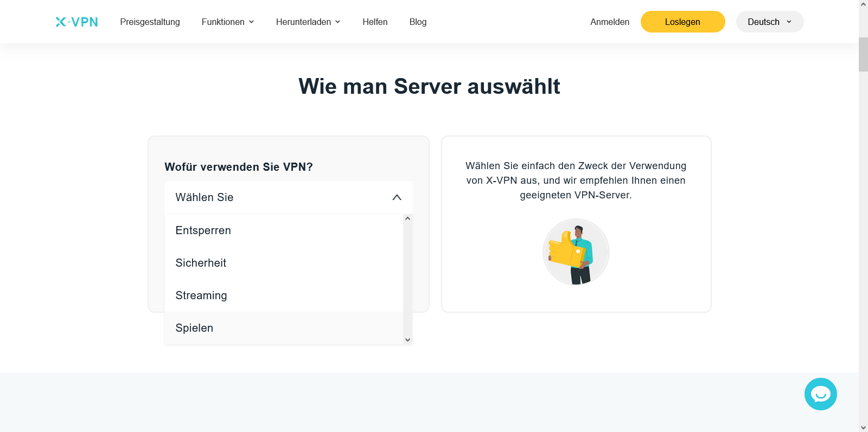Screen dimensions: 868x432
Task: Click page scrollbar down arrow
Action: point(863,428)
